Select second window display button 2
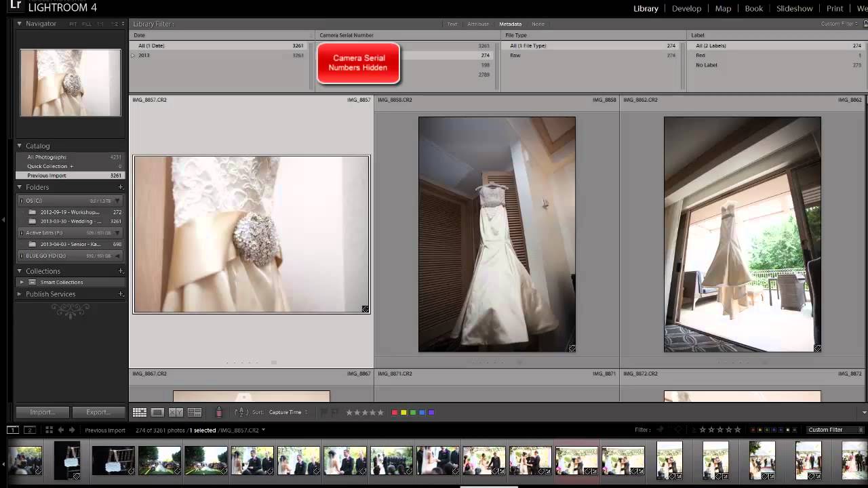868x488 pixels. 30,430
